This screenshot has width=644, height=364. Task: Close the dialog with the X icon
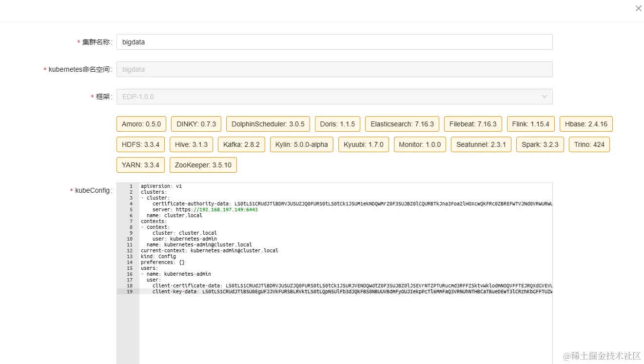point(638,8)
